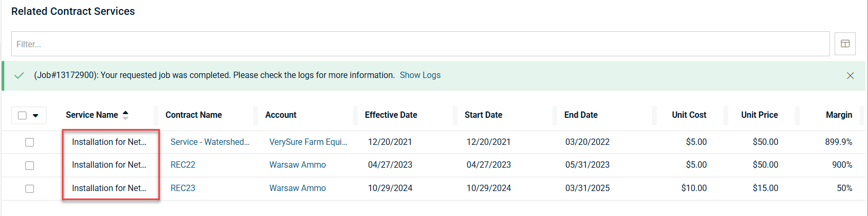Open the VerySure Farm Equipment account
This screenshot has height=216, width=868.
click(308, 142)
